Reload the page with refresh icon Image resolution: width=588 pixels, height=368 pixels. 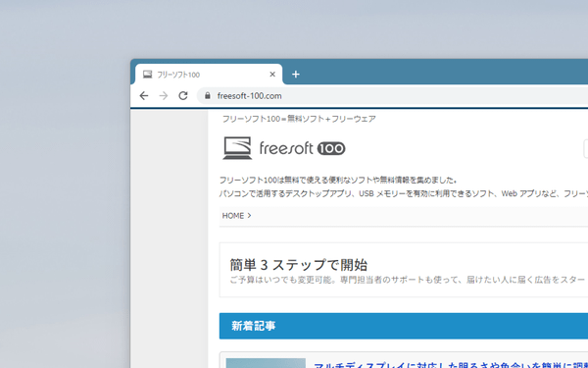click(x=183, y=96)
